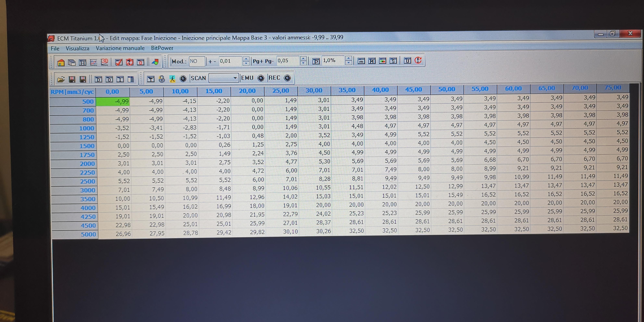Open the 2D line graph view
Image resolution: width=644 pixels, height=322 pixels.
[x=93, y=62]
